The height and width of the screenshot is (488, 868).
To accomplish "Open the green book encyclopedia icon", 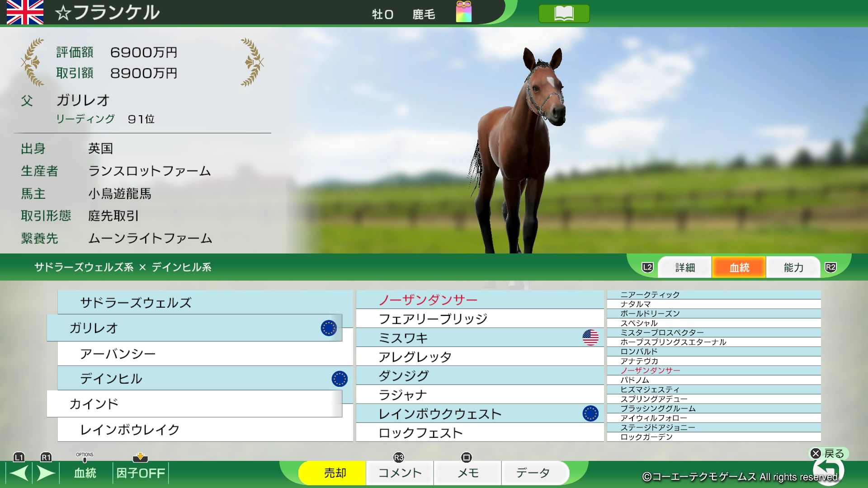I will [564, 14].
